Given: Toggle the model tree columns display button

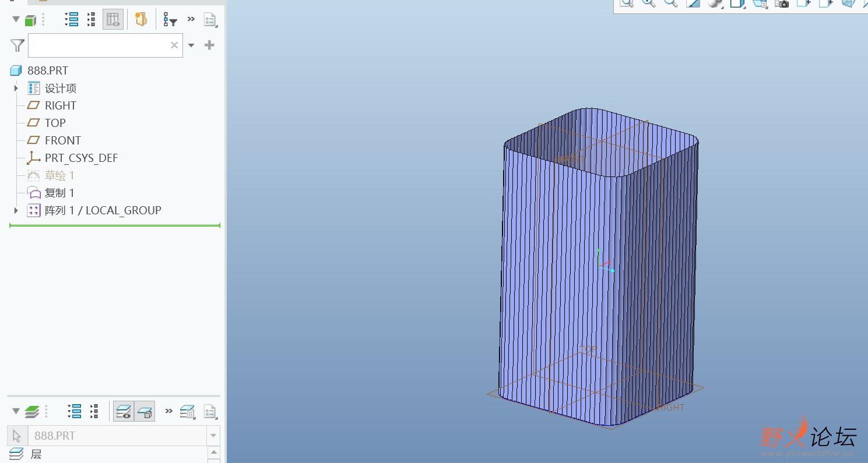Looking at the screenshot, I should pyautogui.click(x=113, y=20).
